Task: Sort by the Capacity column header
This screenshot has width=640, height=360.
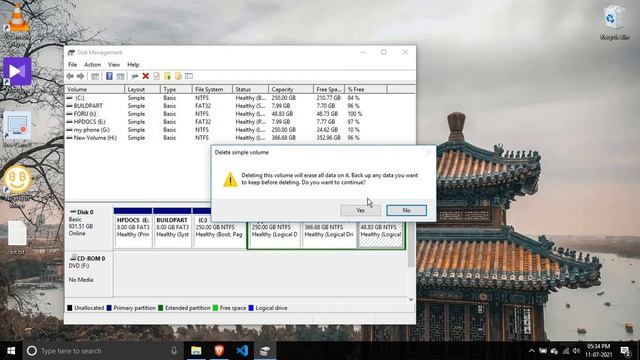Action: coord(291,89)
